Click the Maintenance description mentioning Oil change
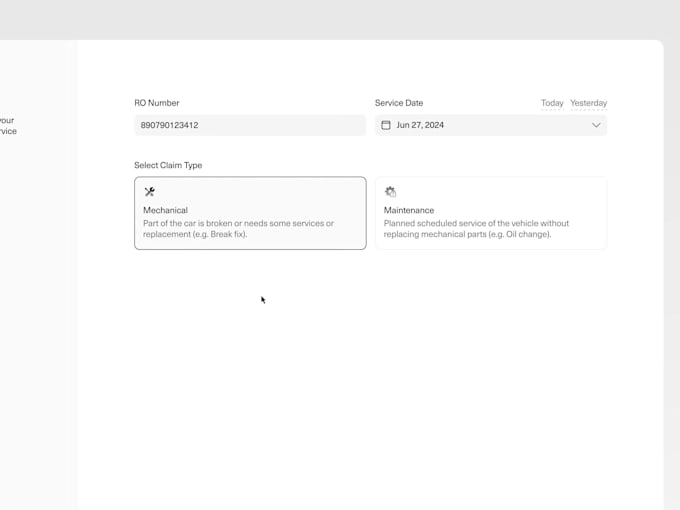Screen dimensions: 680x510 pos(476,229)
